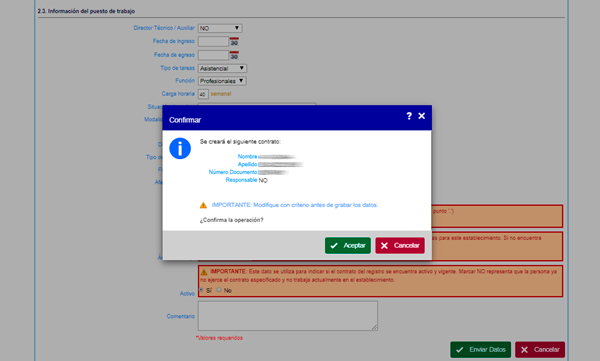Click the Número Documento label in dialog

click(233, 172)
